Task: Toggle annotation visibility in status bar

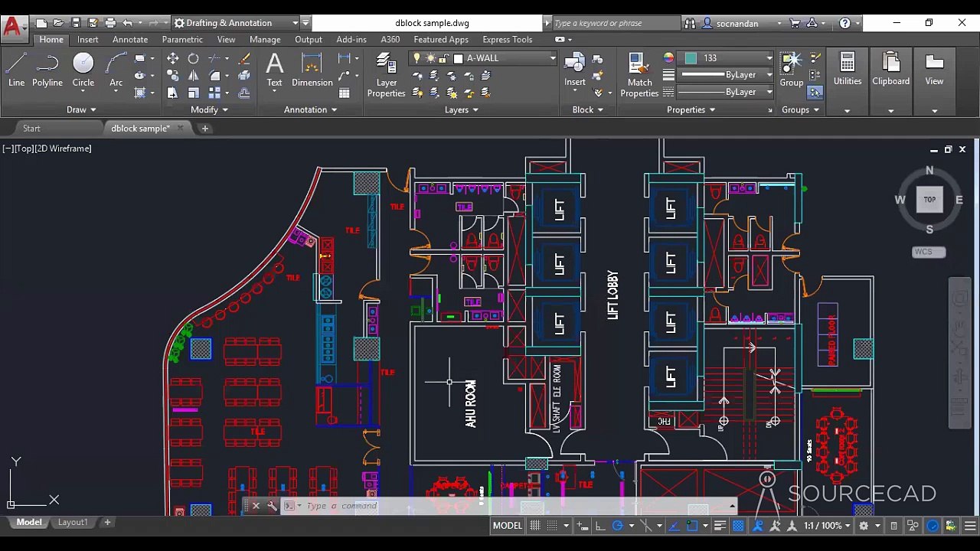Action: pos(758,526)
